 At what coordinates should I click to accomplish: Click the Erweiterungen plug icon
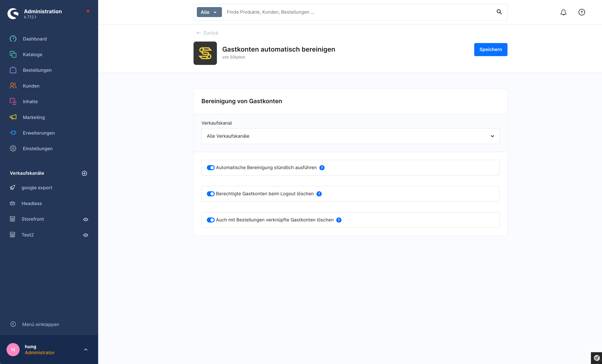point(13,133)
